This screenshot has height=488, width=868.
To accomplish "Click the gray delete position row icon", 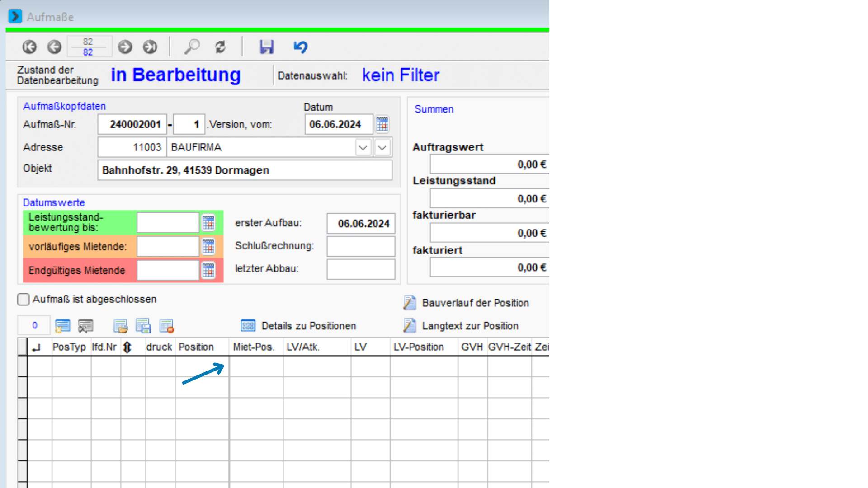I will click(x=85, y=326).
